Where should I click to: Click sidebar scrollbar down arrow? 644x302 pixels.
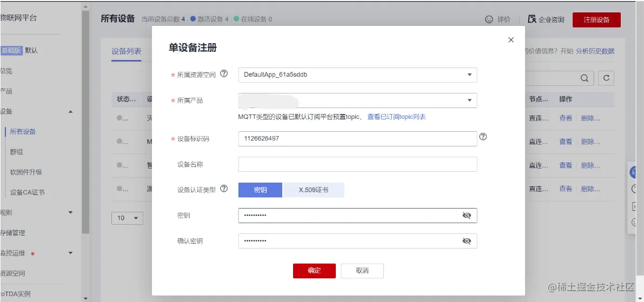click(85, 298)
